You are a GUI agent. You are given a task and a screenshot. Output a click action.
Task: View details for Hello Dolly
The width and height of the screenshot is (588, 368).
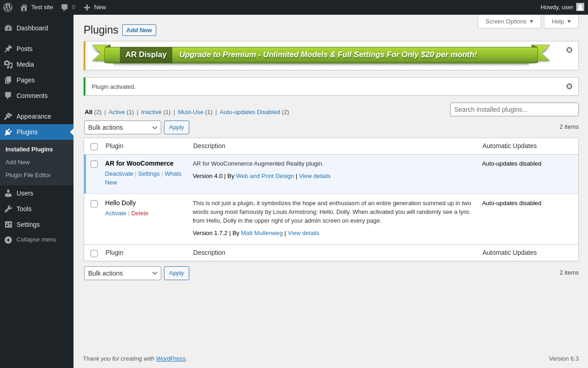pyautogui.click(x=304, y=233)
